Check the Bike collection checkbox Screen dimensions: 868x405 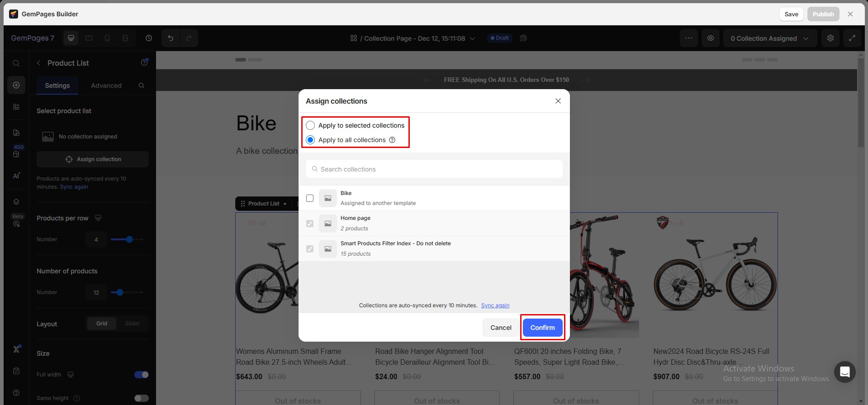tap(310, 198)
